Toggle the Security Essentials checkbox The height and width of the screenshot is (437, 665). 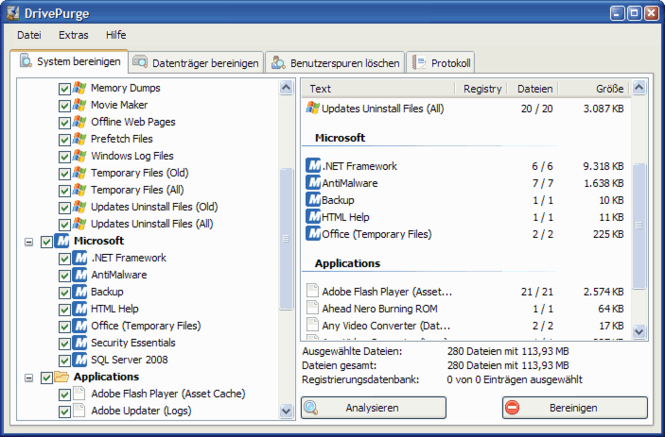(64, 343)
